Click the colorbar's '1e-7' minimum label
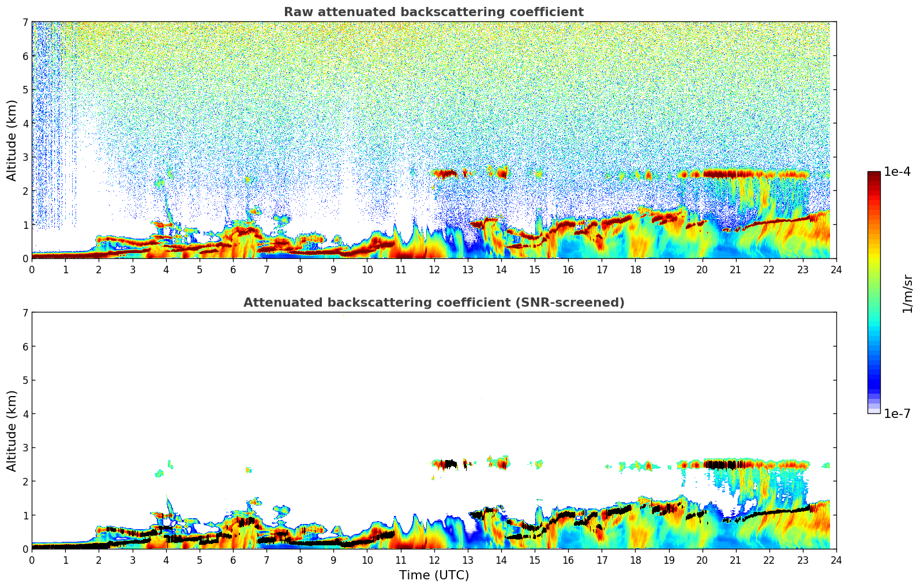 [898, 413]
